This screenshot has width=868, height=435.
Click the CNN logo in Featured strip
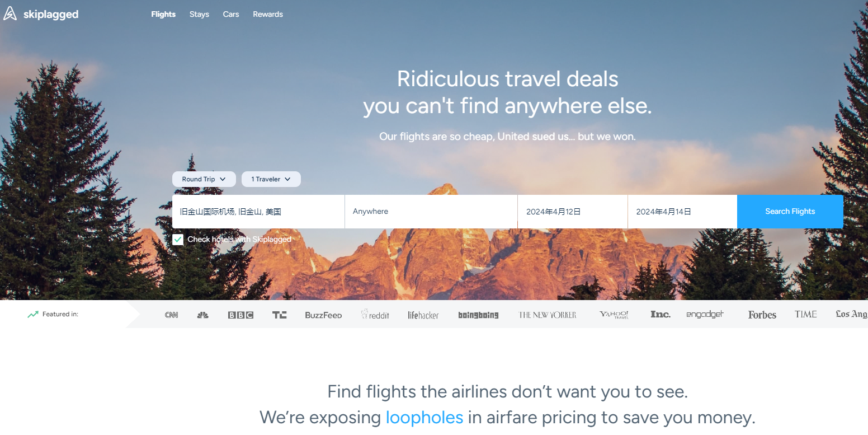(171, 315)
